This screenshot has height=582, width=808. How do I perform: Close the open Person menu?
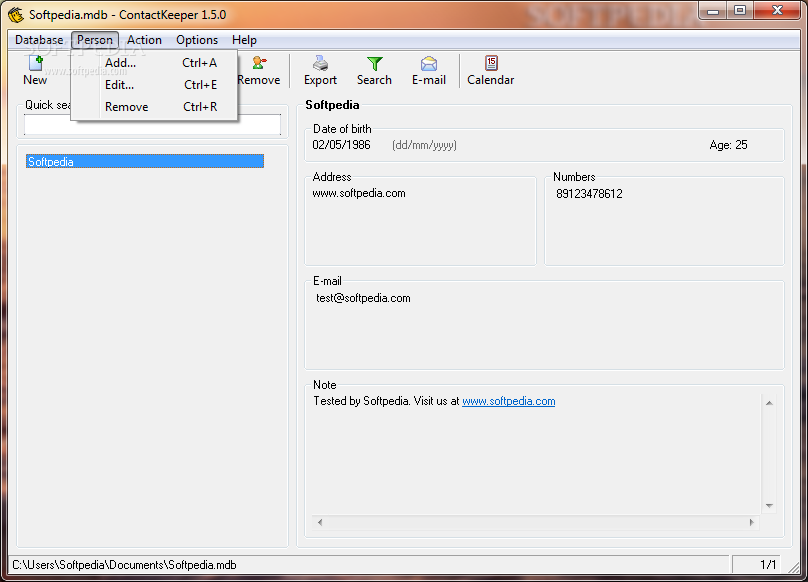click(95, 40)
